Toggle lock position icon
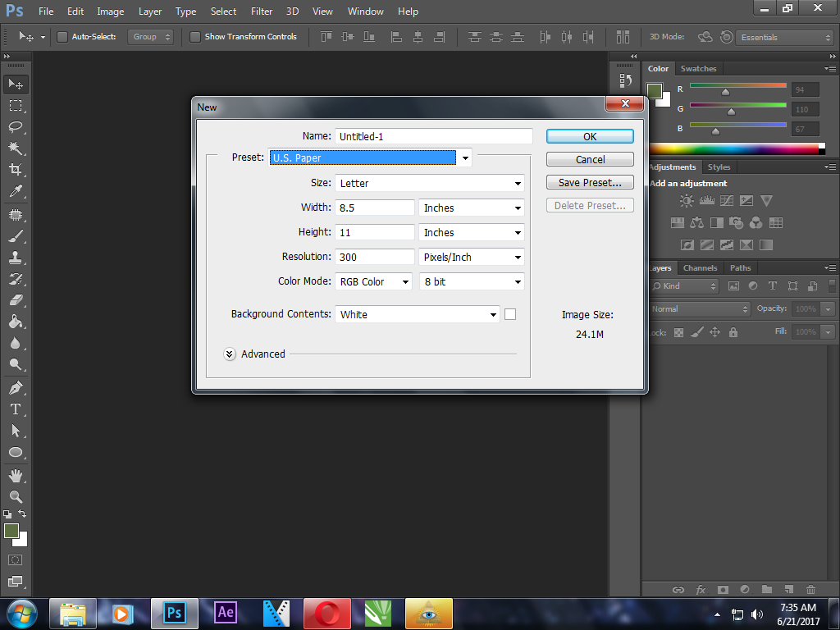840x630 pixels. [x=714, y=333]
